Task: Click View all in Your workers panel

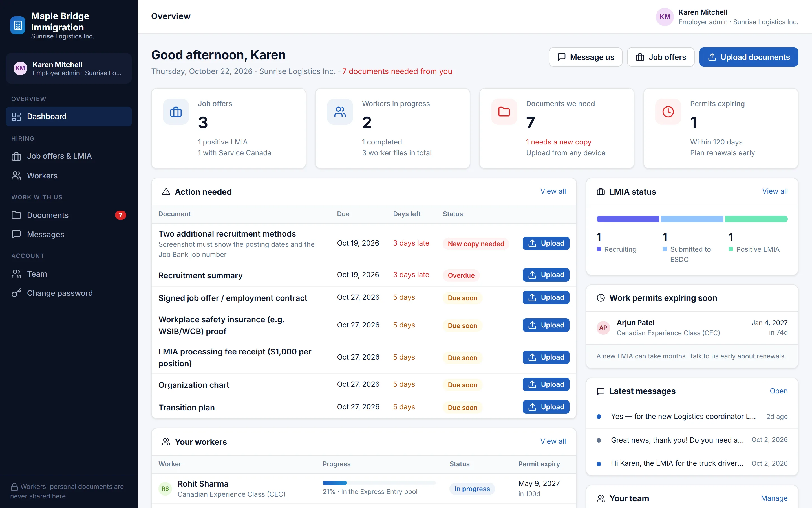Action: [553, 441]
